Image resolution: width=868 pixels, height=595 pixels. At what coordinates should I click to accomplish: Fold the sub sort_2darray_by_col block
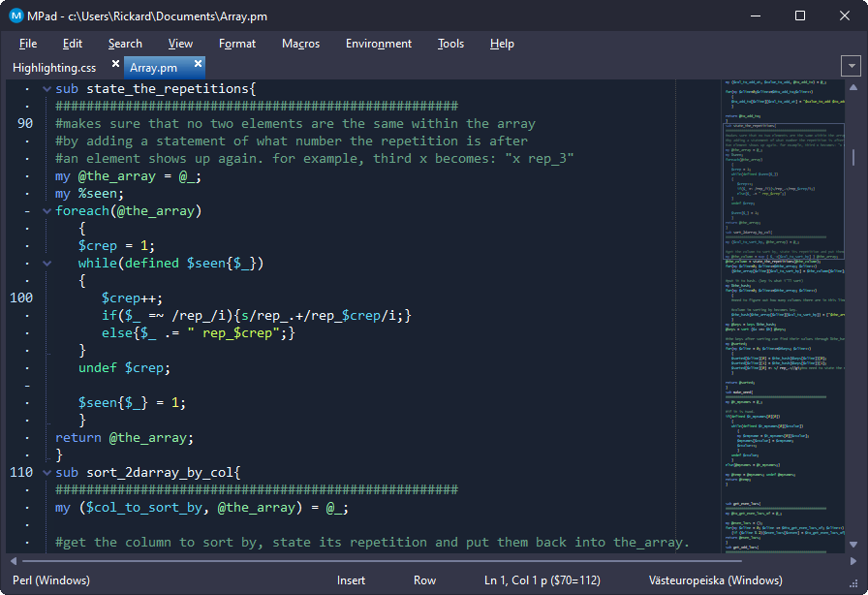tap(46, 473)
